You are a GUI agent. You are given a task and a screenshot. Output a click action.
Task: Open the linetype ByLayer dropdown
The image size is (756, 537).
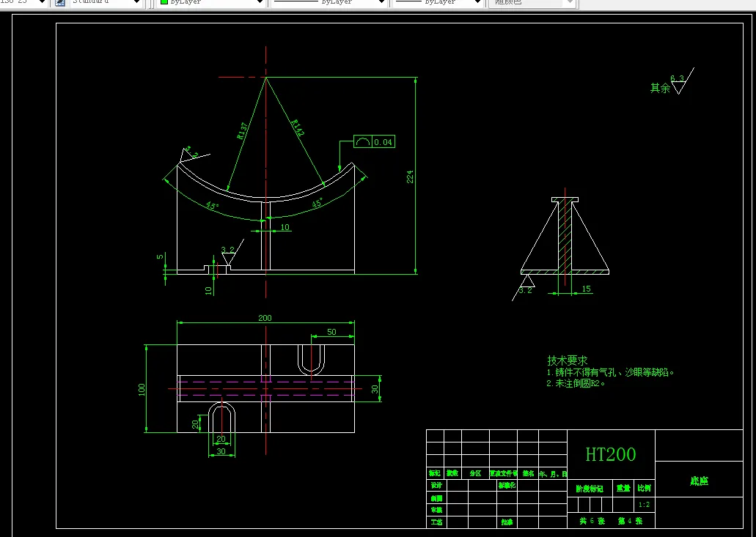click(330, 2)
